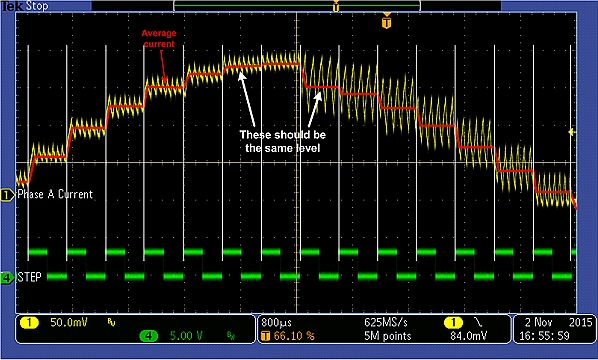Click the yellow channel 1 badge in readout
Screen dimensions: 598x360
click(29, 323)
